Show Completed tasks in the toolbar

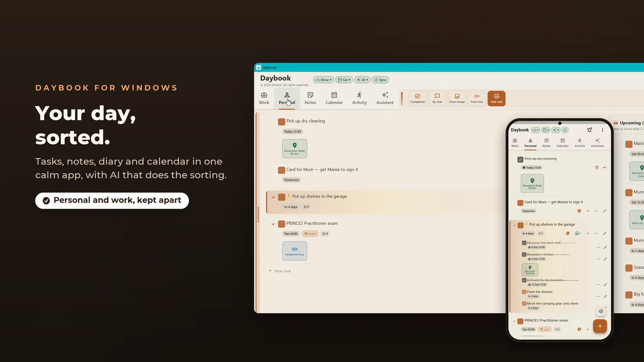click(417, 98)
